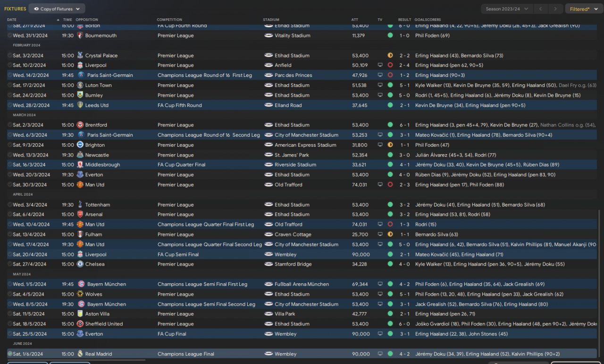The height and width of the screenshot is (364, 604).
Task: Go to the previous season with left arrow
Action: point(542,9)
